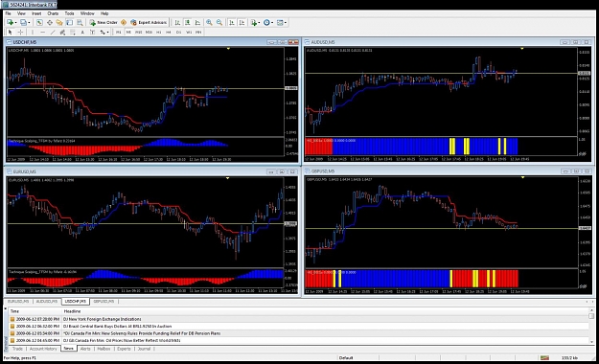Screen dimensions: 599x364
Task: Expand the Arrows objects dropdown arrow
Action: pos(107,32)
